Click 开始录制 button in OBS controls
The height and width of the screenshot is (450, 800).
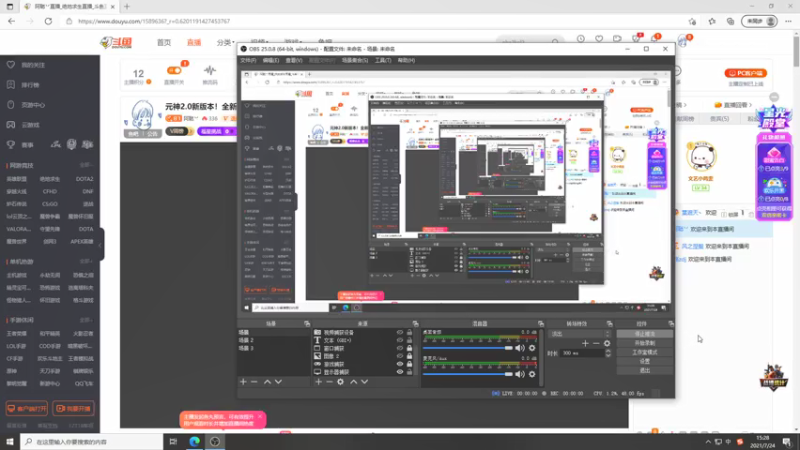[645, 343]
